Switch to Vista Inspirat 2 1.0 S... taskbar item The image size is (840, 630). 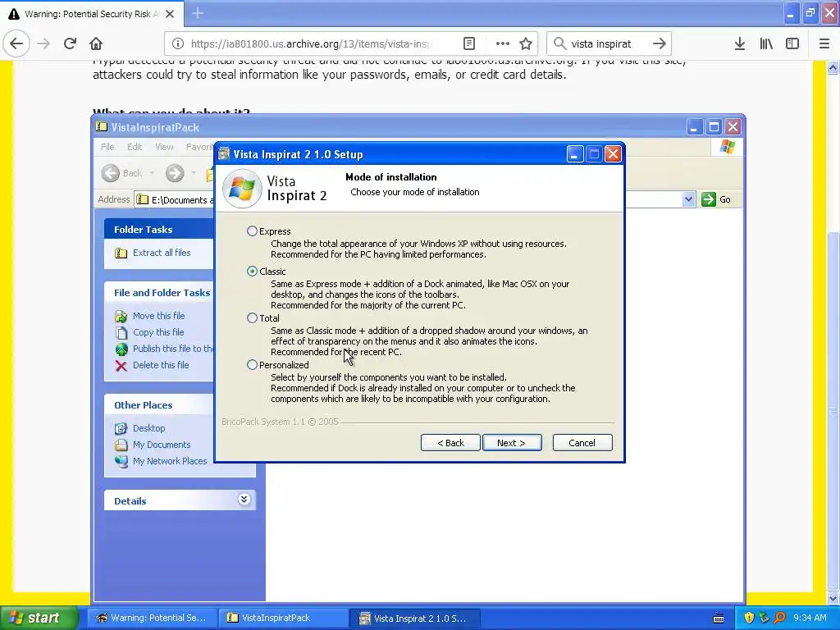tap(415, 618)
